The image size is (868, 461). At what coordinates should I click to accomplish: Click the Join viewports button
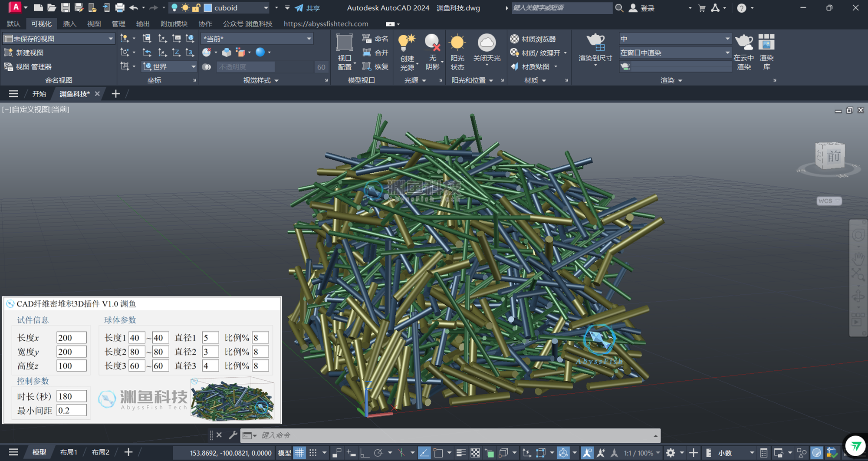coord(375,53)
